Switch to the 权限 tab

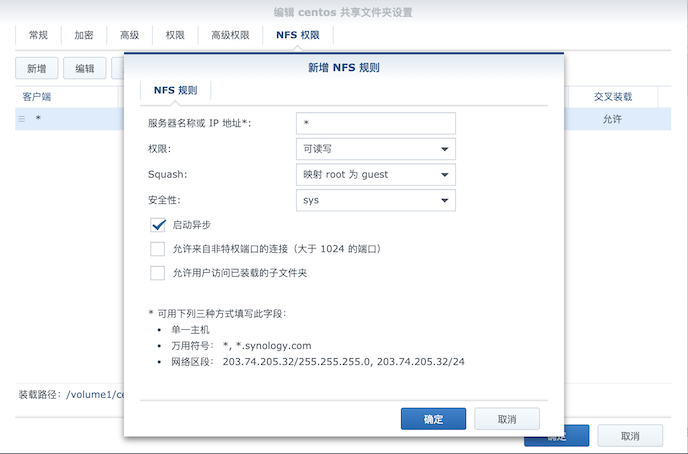click(175, 35)
